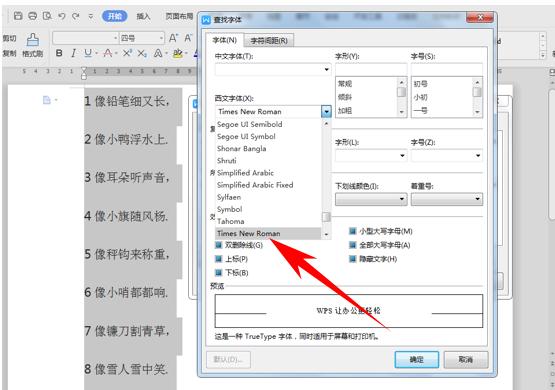The width and height of the screenshot is (555, 390).
Task: Click 确定 button in font dialog
Action: (417, 360)
